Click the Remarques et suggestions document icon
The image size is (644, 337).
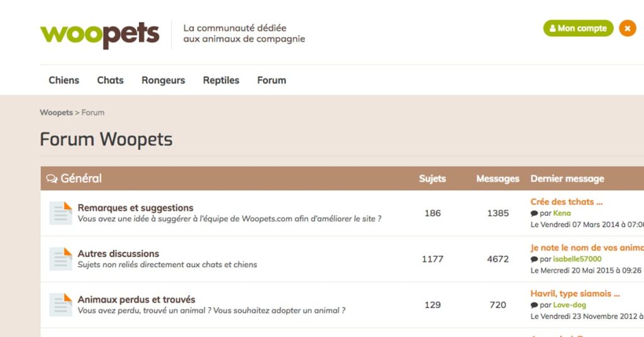point(61,213)
